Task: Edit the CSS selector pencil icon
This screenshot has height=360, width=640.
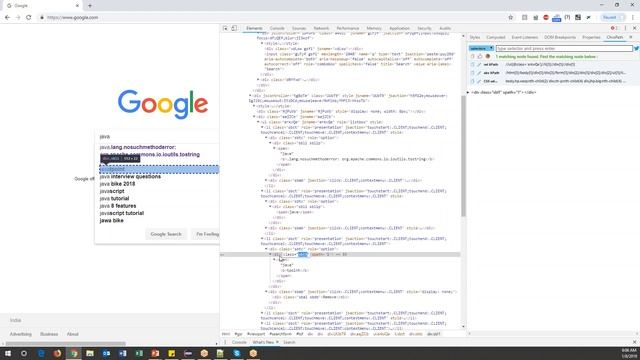Action: tap(479, 81)
